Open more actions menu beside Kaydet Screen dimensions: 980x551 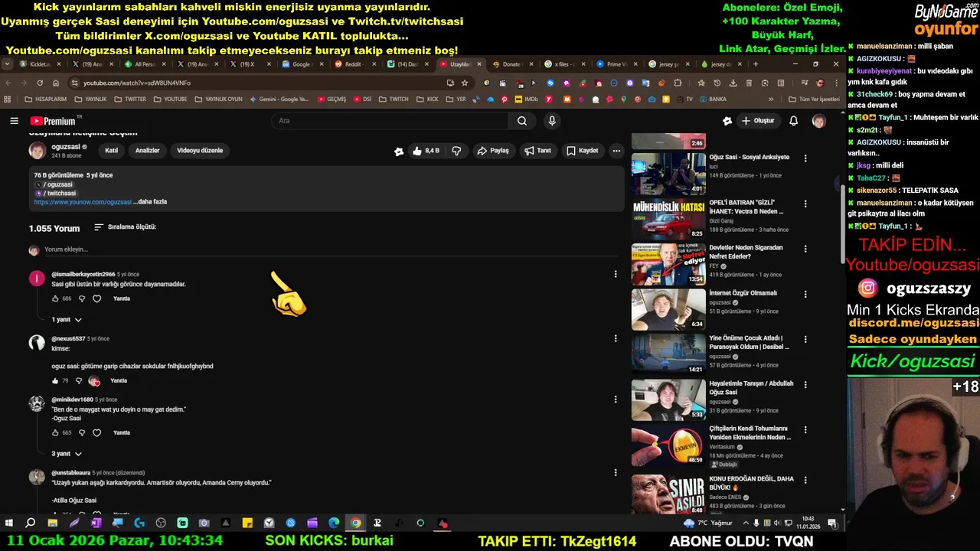pyautogui.click(x=616, y=151)
